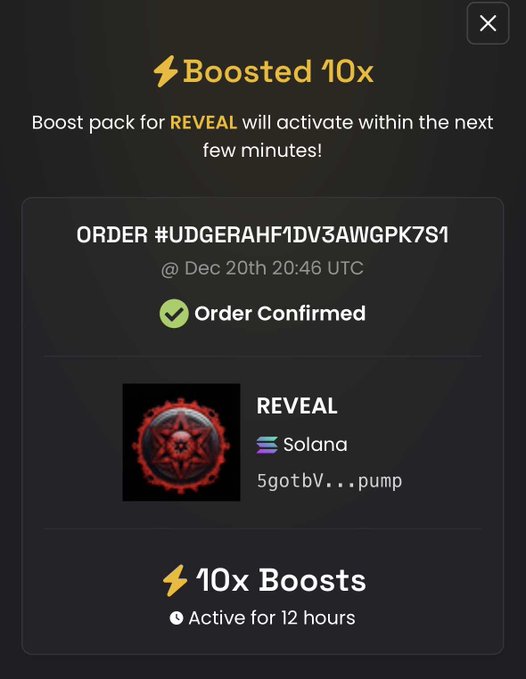Click the boost pack activation message
The width and height of the screenshot is (526, 679).
tap(263, 136)
